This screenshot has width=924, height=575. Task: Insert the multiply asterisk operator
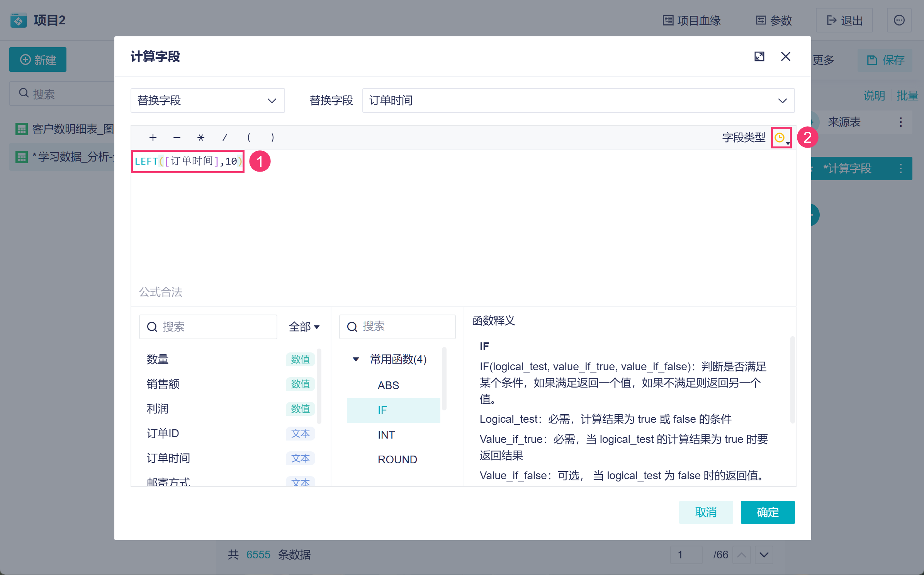pos(200,138)
